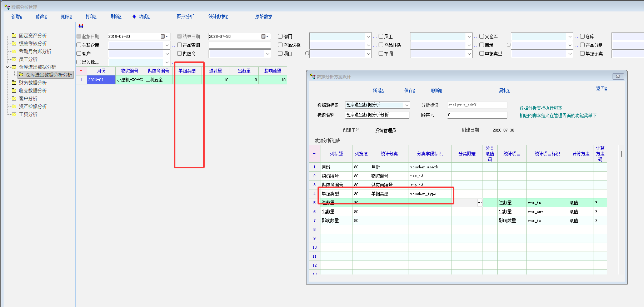The width and height of the screenshot is (644, 307).
Task: Collapse the 仓库进出数据分析 tree node
Action: [8, 67]
